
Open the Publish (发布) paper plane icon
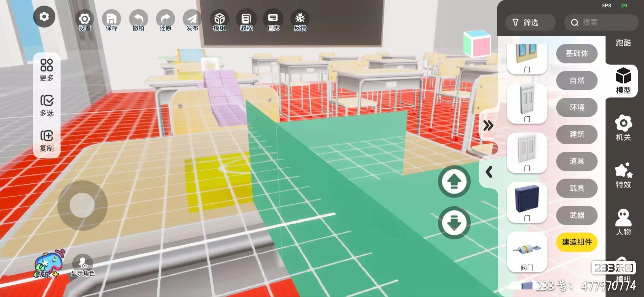(x=192, y=20)
